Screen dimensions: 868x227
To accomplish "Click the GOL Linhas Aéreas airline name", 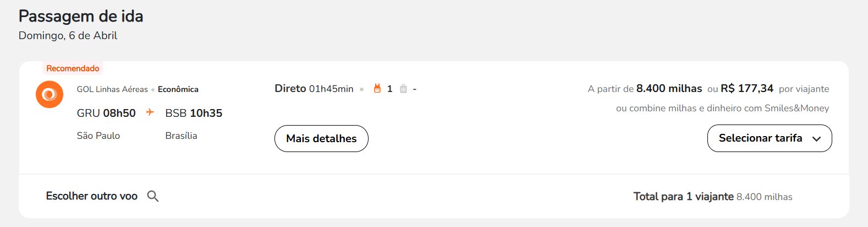I will click(x=112, y=89).
